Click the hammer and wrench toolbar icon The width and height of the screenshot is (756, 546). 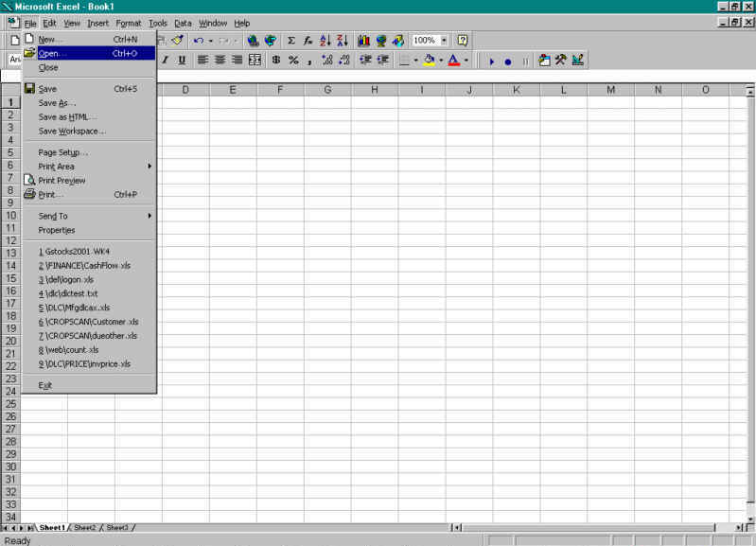pos(561,61)
